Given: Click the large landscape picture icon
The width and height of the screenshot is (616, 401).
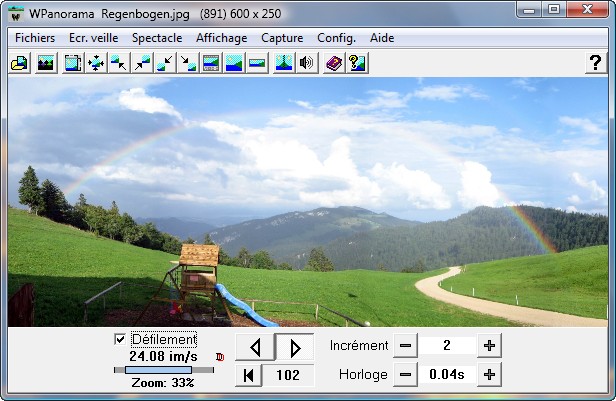Looking at the screenshot, I should (234, 63).
